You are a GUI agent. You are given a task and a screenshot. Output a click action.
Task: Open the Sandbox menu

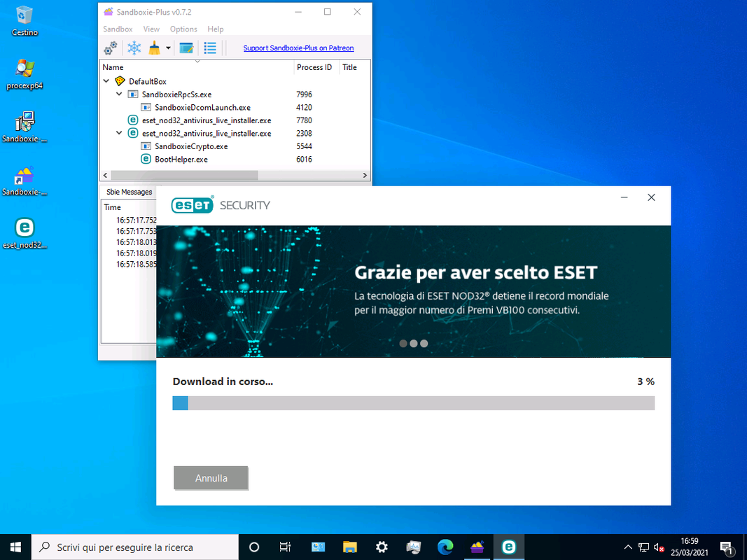click(x=118, y=29)
